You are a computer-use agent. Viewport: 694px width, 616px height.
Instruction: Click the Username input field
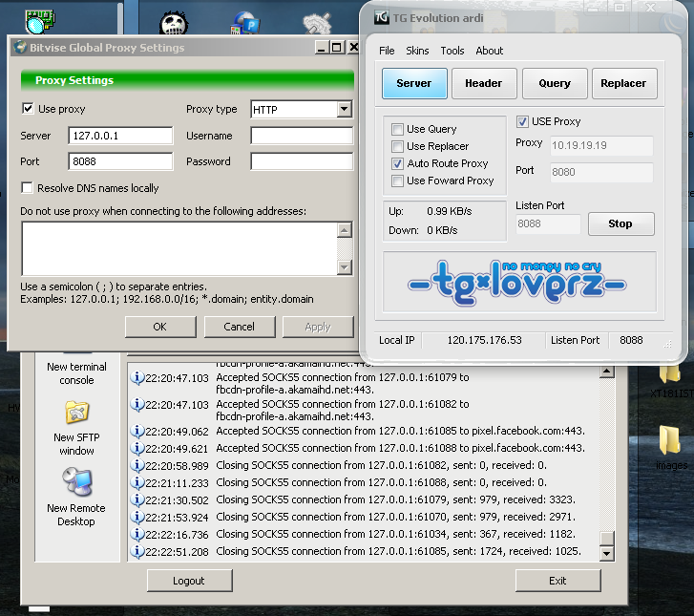pos(302,136)
